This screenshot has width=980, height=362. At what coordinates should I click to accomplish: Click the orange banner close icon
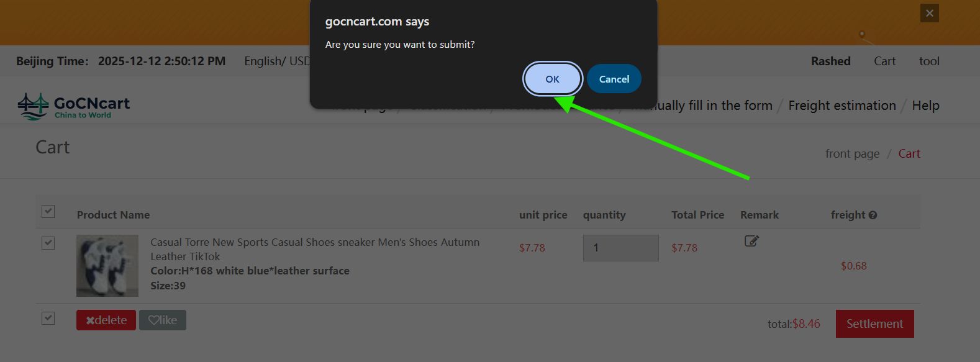coord(929,13)
